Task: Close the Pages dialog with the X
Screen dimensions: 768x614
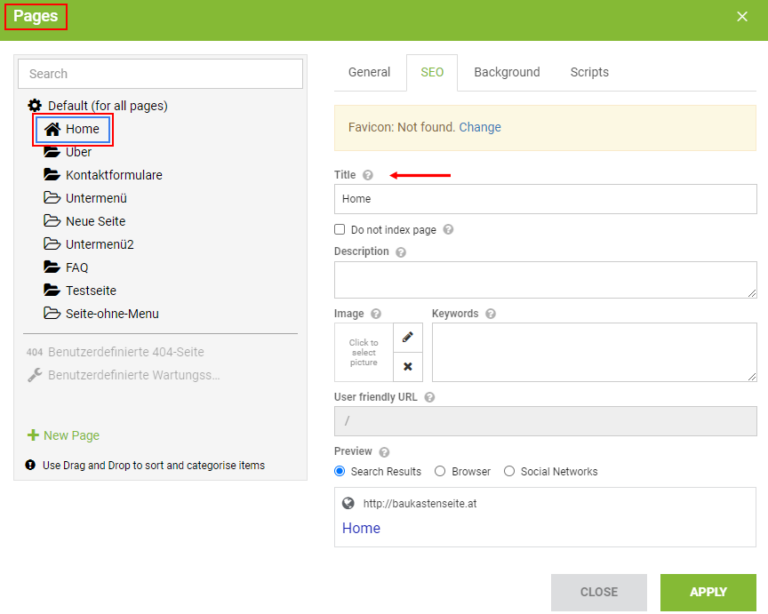Action: point(742,17)
